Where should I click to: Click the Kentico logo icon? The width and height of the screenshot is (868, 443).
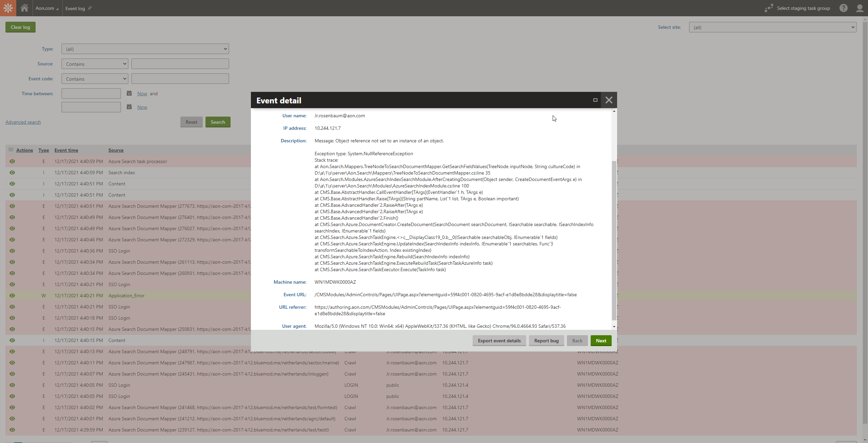click(x=8, y=8)
